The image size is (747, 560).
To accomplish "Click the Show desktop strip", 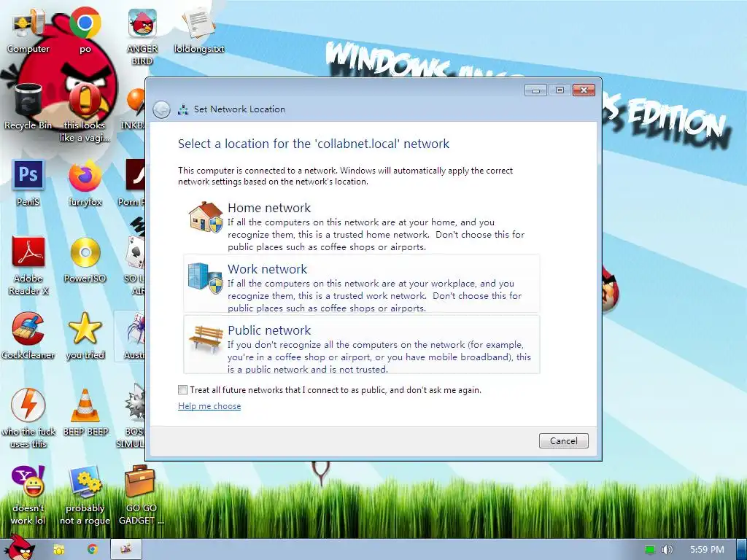I will (x=742, y=550).
